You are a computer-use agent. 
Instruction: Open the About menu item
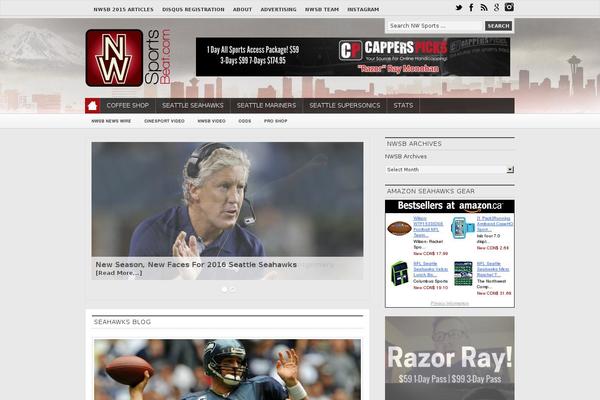(x=243, y=10)
